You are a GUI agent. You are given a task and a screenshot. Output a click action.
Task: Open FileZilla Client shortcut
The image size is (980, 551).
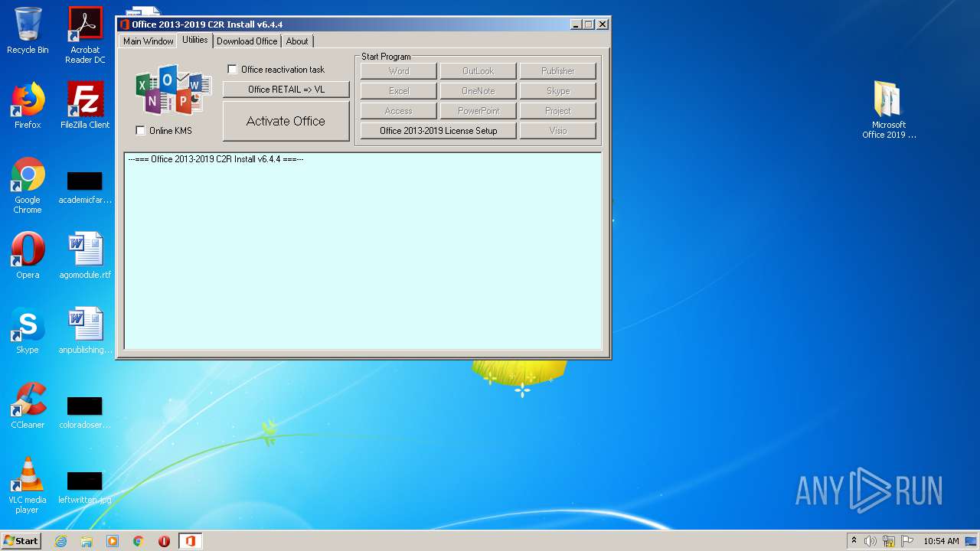point(85,106)
